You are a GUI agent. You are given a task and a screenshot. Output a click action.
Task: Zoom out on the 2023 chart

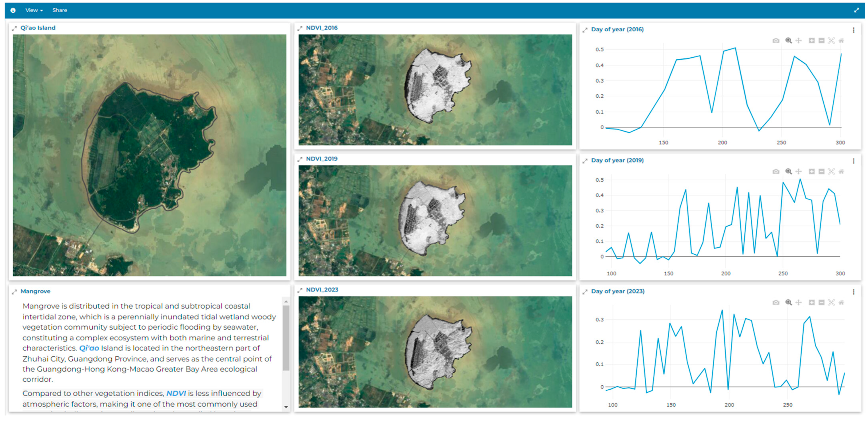pos(821,303)
